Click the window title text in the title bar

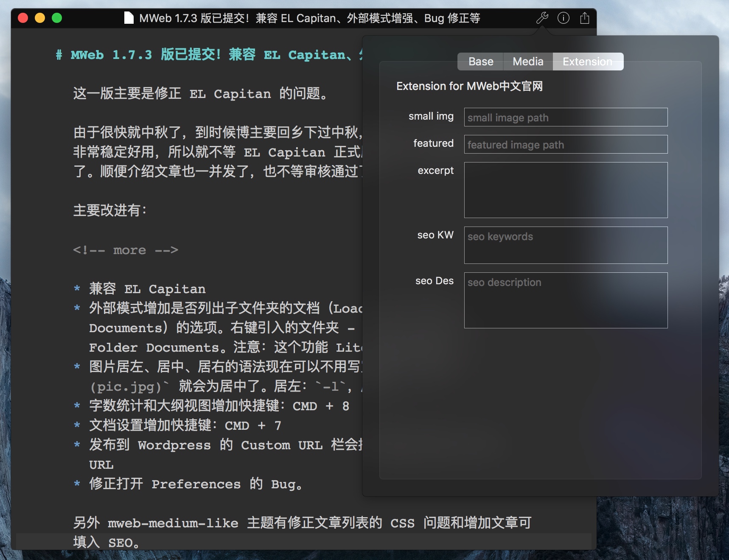click(x=310, y=18)
